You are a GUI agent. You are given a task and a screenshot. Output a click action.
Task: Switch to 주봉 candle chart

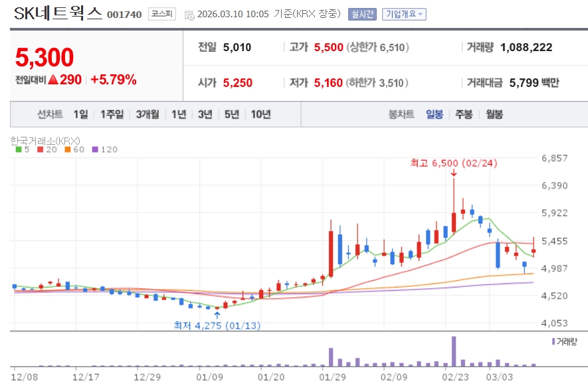click(x=464, y=114)
